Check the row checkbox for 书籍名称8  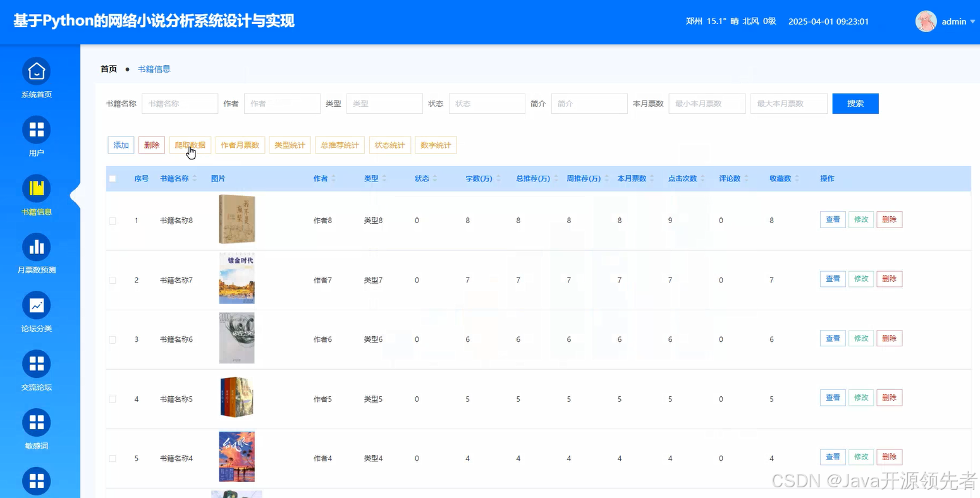[x=113, y=220]
